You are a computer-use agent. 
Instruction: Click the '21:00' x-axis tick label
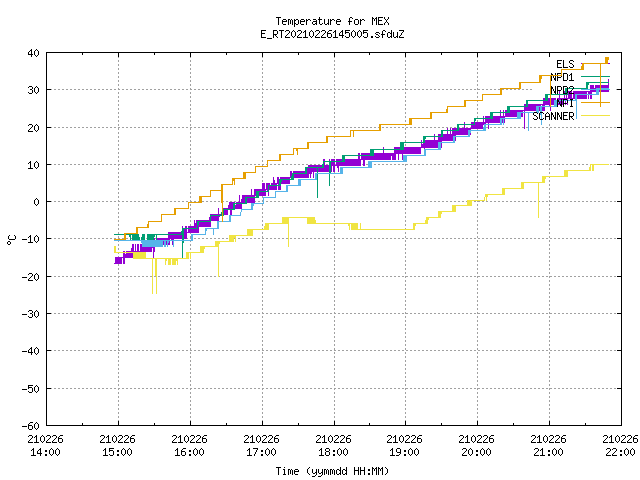pyautogui.click(x=549, y=452)
